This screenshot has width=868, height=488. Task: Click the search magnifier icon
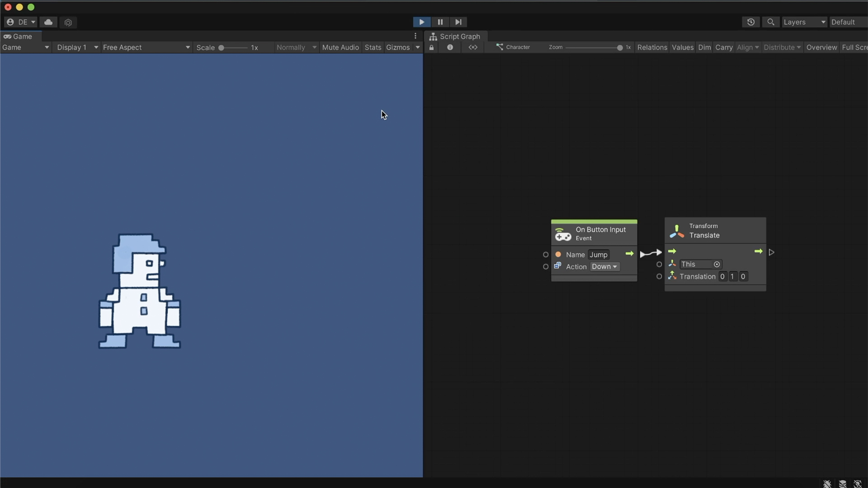point(771,22)
